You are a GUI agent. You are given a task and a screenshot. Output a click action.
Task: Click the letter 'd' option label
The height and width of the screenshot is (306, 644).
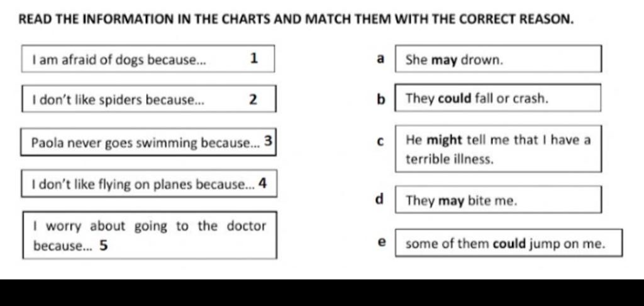tap(379, 200)
